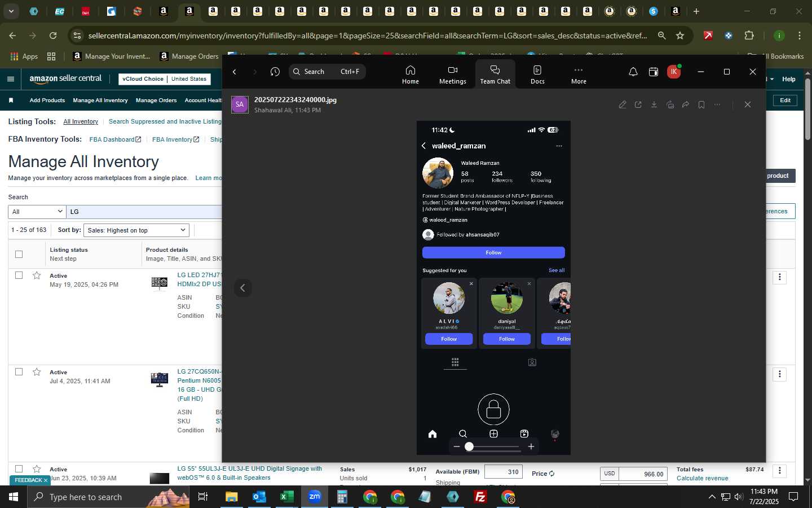This screenshot has height=508, width=812.
Task: Copy image icon in viewer toolbar
Action: click(670, 104)
